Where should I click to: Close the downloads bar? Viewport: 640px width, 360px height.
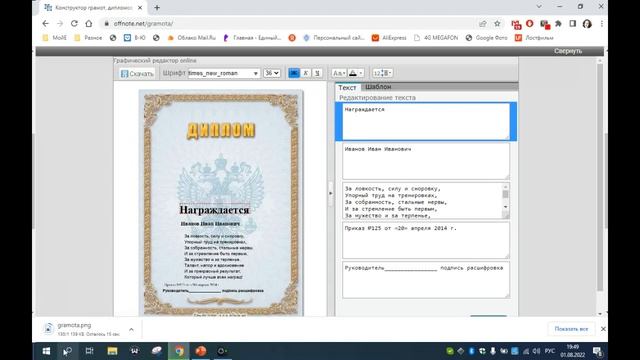click(603, 329)
